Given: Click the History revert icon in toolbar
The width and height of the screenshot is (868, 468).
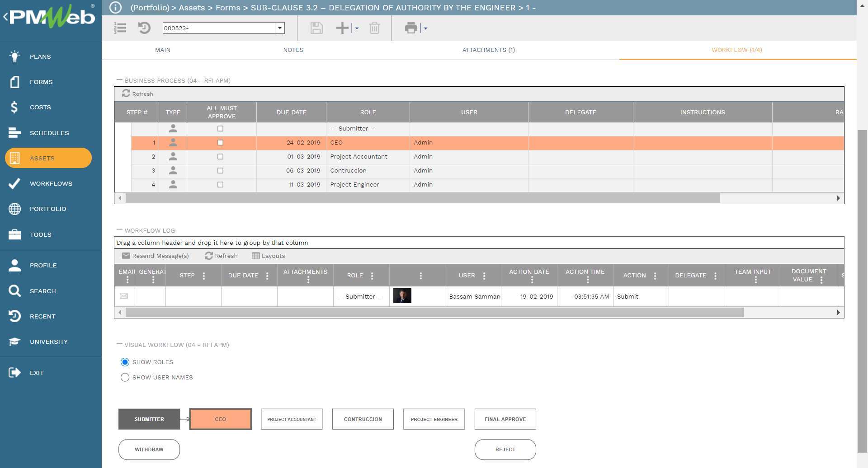Looking at the screenshot, I should [144, 28].
